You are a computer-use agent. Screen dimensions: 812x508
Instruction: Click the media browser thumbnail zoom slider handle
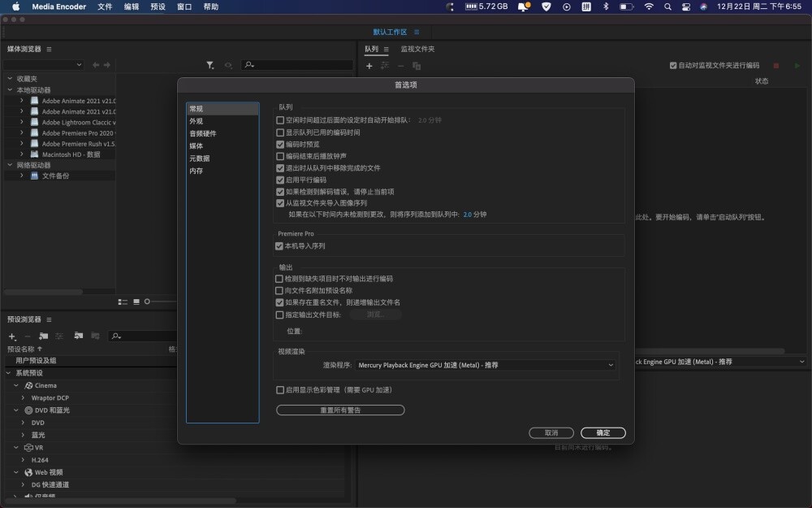point(147,302)
